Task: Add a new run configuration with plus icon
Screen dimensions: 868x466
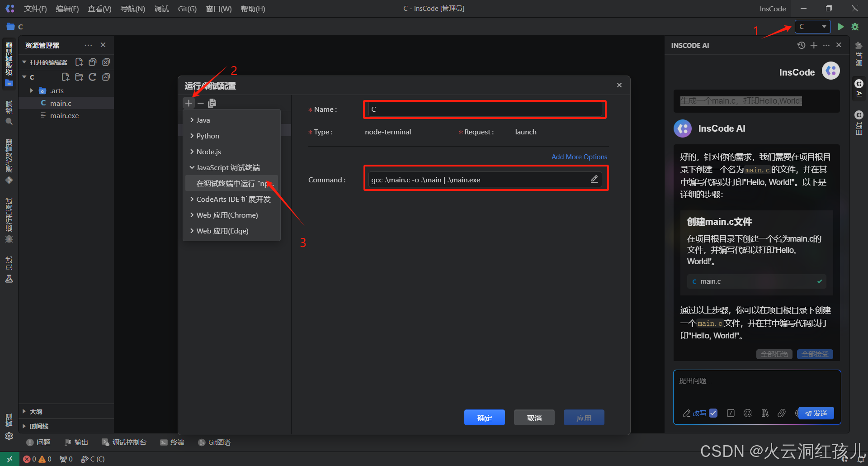Action: 189,103
